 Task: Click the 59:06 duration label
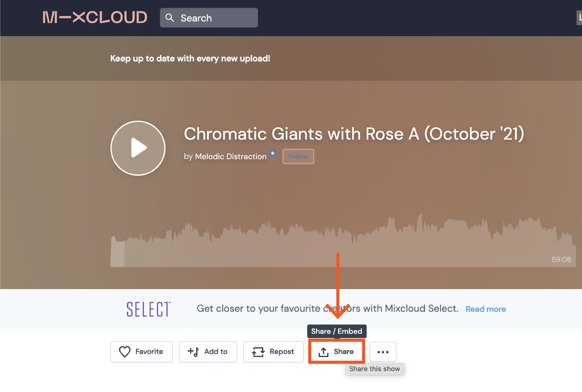[561, 260]
